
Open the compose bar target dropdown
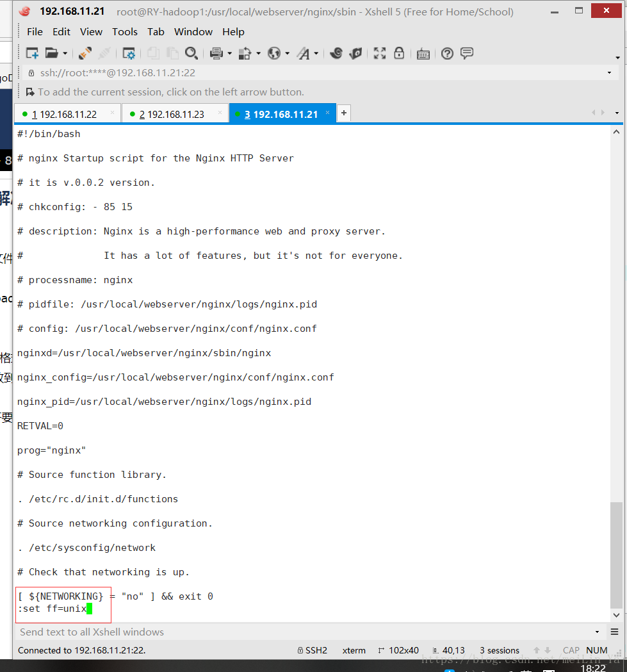(598, 632)
